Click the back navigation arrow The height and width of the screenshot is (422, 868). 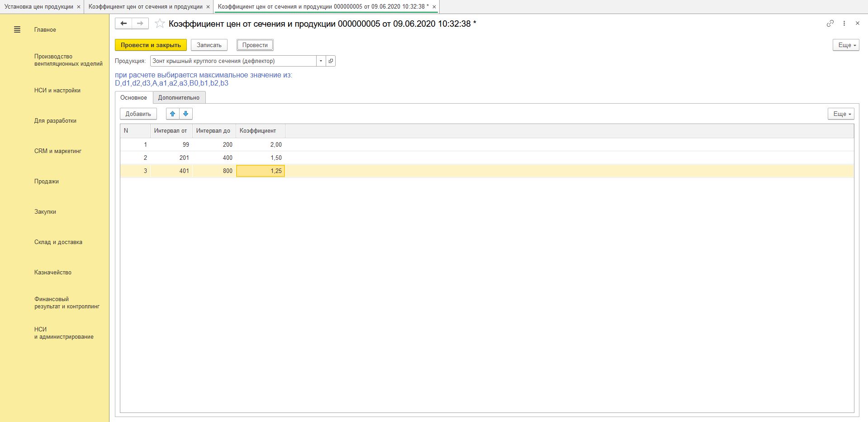tap(123, 24)
